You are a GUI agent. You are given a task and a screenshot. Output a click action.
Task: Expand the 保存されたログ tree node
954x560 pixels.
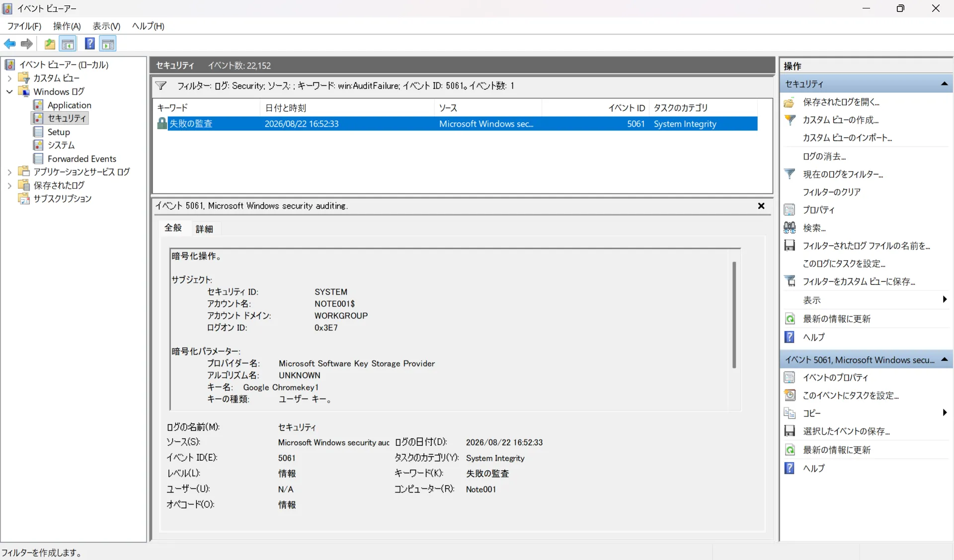(x=9, y=185)
